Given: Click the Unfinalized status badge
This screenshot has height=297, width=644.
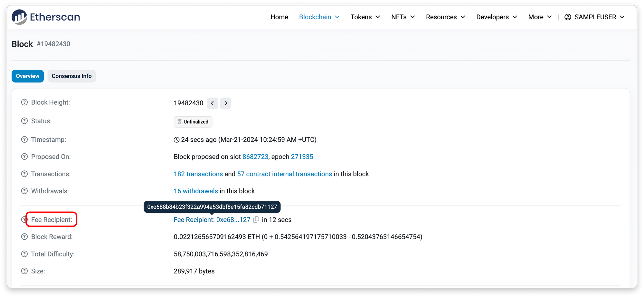Looking at the screenshot, I should pyautogui.click(x=193, y=122).
